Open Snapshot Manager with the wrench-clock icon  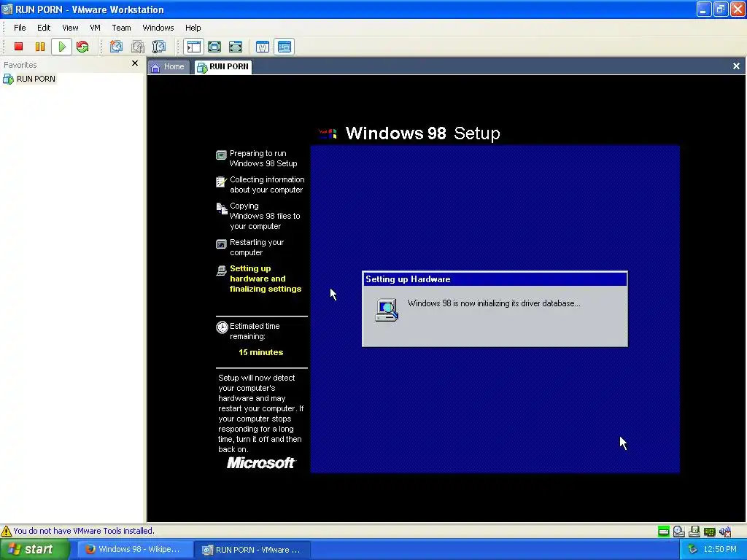158,47
